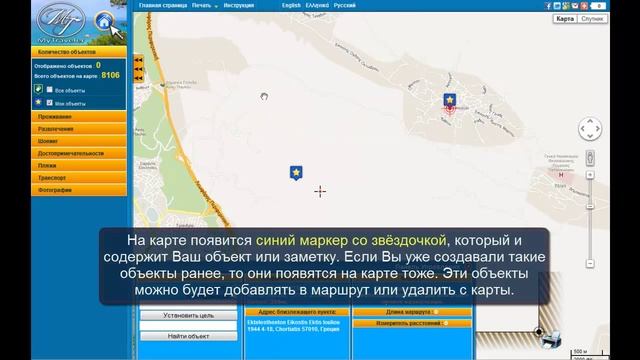Image resolution: width=640 pixels, height=360 pixels.
Task: Click the green tag All objects icon
Action: pyautogui.click(x=38, y=89)
